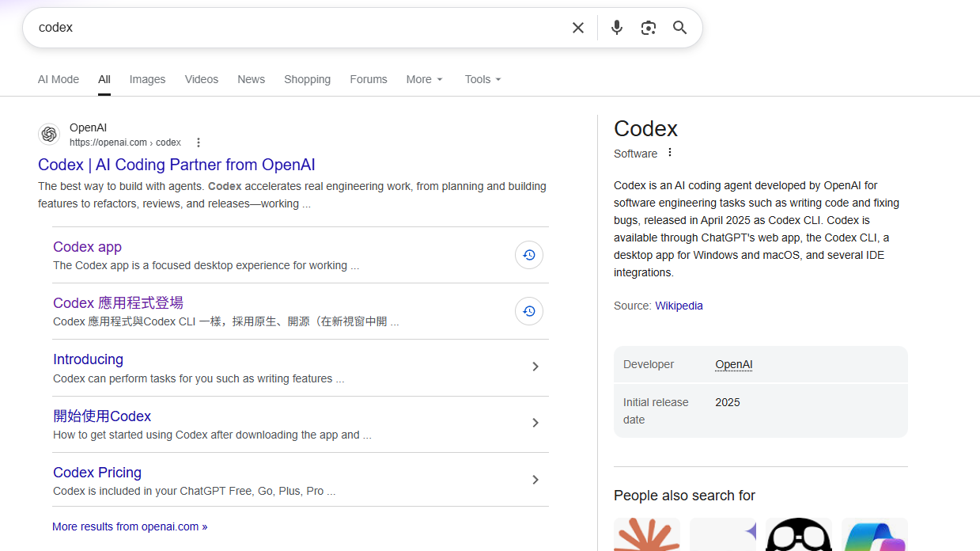
Task: Open the three-dot menu next to Software
Action: click(670, 153)
